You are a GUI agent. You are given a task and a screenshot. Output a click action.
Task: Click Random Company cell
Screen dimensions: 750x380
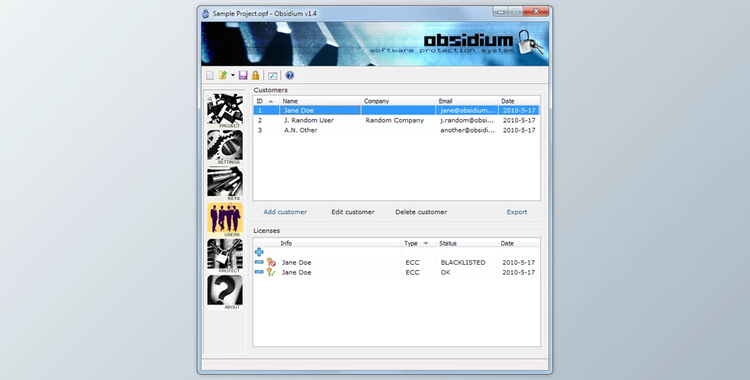[x=395, y=120]
